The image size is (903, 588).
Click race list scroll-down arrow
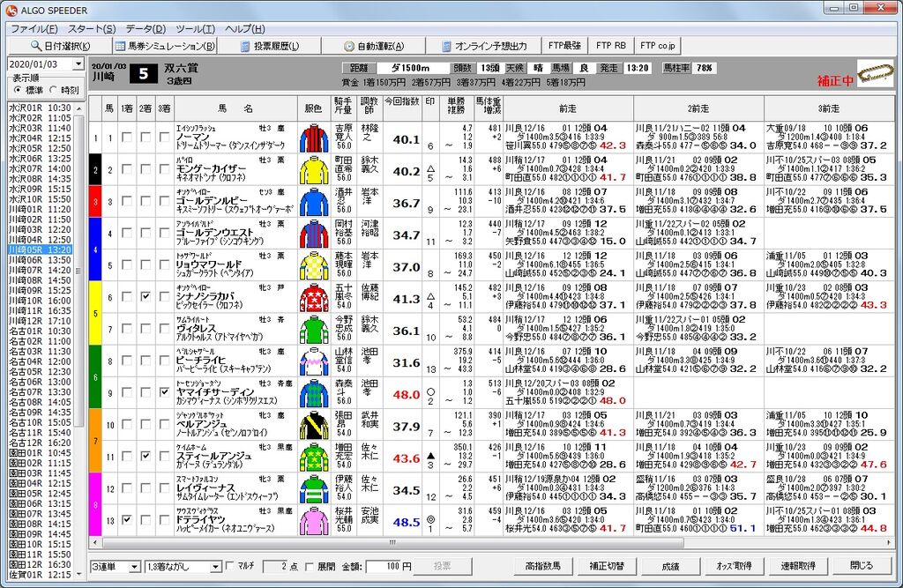tap(78, 575)
